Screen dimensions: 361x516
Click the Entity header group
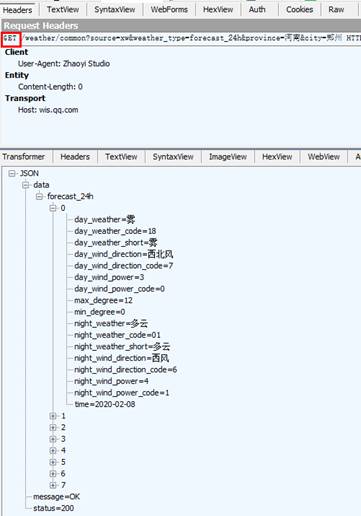click(x=17, y=75)
